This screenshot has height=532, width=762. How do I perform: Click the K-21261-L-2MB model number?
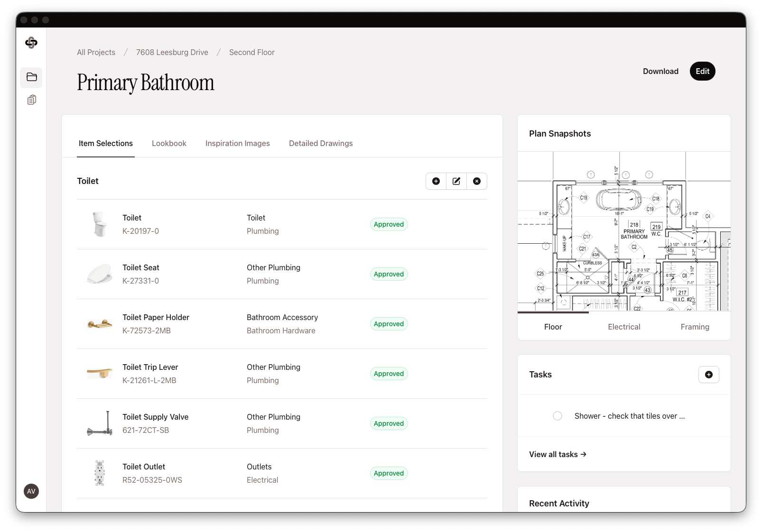click(x=149, y=380)
